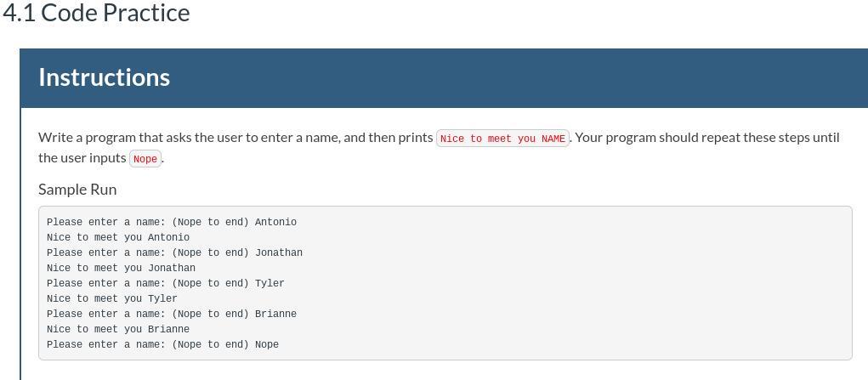Click the final prompt line ending with Nope
This screenshot has width=868, height=380.
[x=162, y=344]
